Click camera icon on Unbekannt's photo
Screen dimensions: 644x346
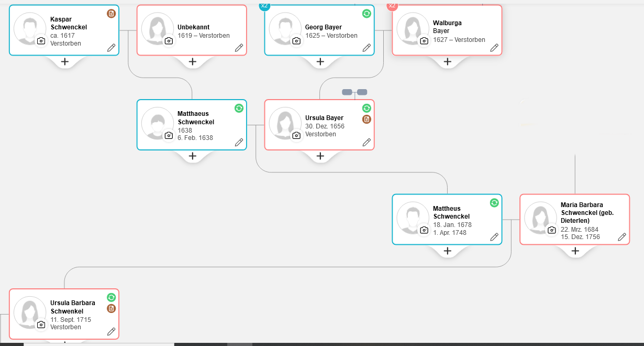169,41
